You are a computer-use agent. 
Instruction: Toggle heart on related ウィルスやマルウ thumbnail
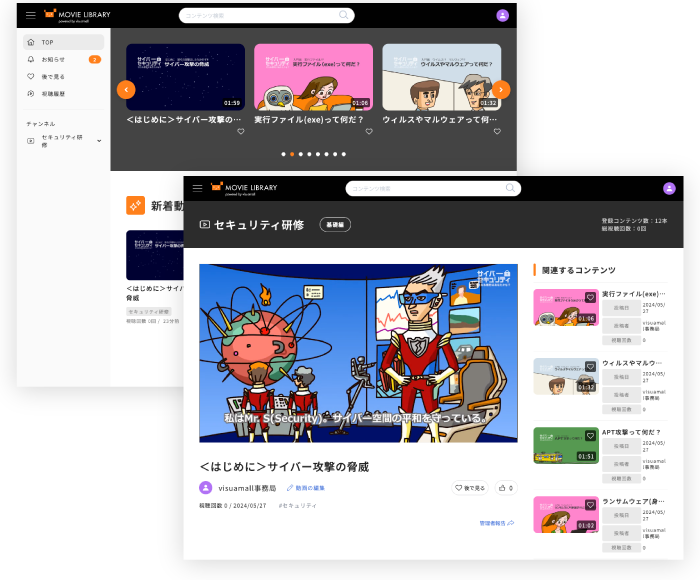591,367
